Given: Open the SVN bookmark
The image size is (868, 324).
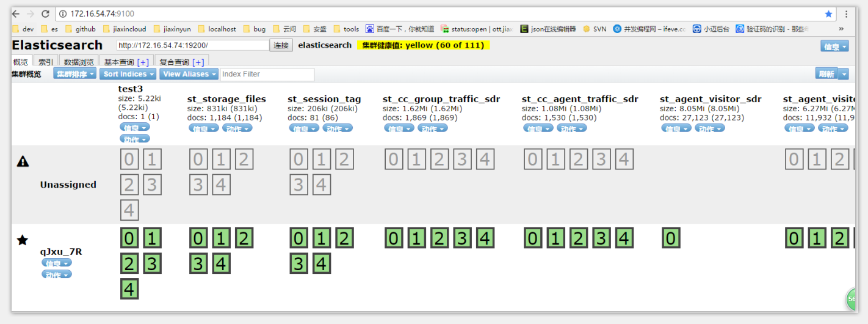Looking at the screenshot, I should pyautogui.click(x=595, y=29).
